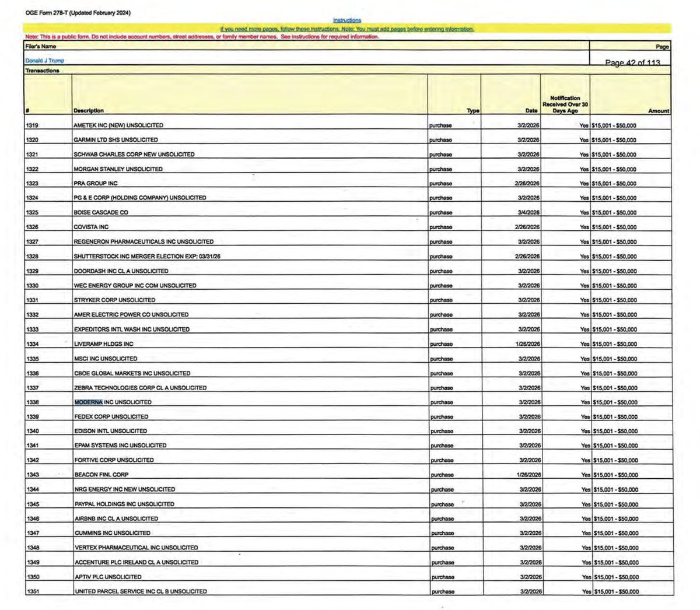
Task: Click the highlighted word MODERNA
Action: tap(89, 402)
